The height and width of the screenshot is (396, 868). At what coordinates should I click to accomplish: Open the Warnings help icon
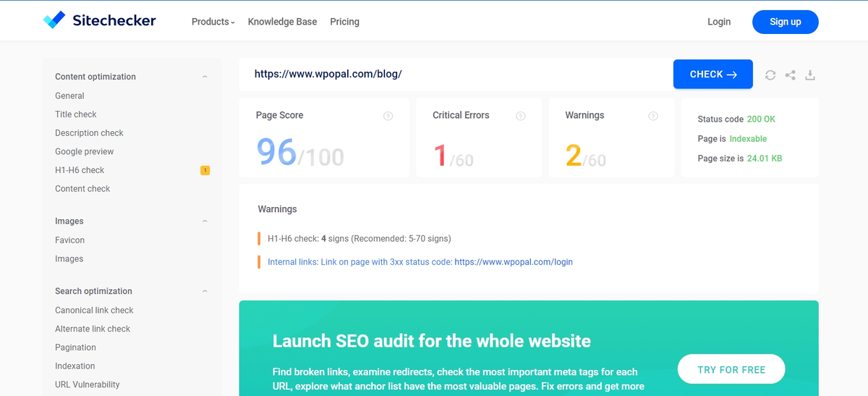pyautogui.click(x=653, y=116)
